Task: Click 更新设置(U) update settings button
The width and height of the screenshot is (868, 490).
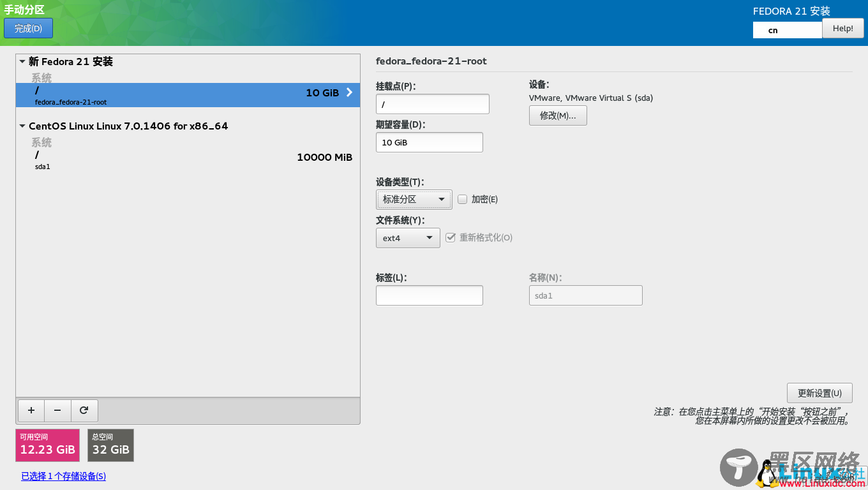Action: click(x=819, y=393)
